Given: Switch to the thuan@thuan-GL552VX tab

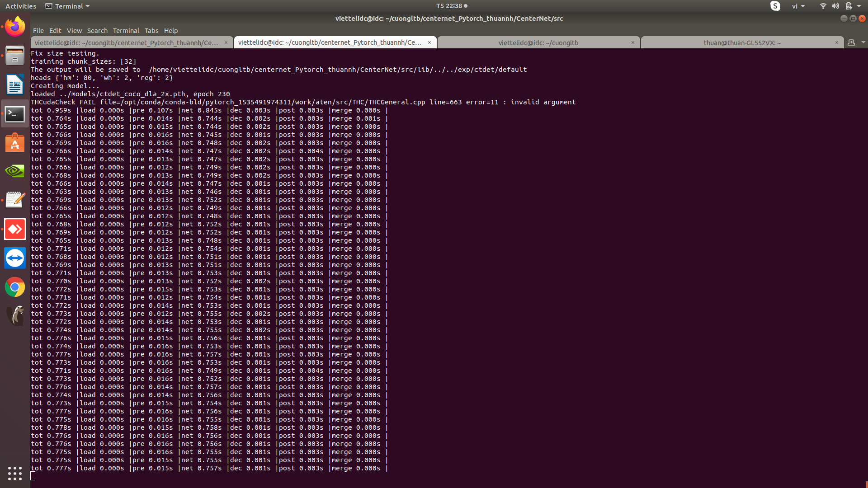Looking at the screenshot, I should pyautogui.click(x=742, y=42).
